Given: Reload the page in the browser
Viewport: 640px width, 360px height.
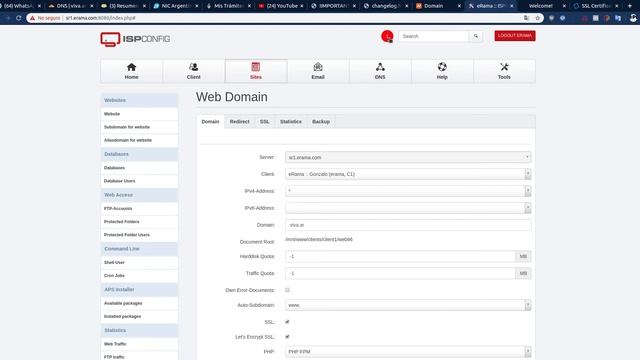Looking at the screenshot, I should click(18, 18).
